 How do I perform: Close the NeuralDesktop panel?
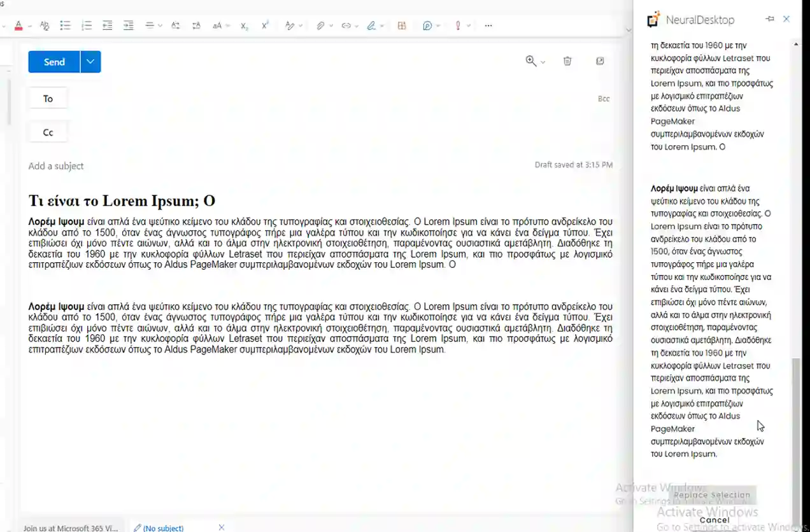click(x=786, y=19)
